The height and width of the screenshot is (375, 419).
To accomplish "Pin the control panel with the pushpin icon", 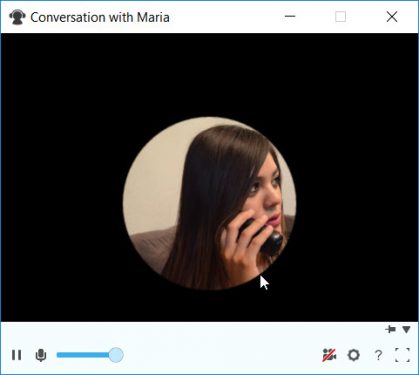I will tap(390, 329).
